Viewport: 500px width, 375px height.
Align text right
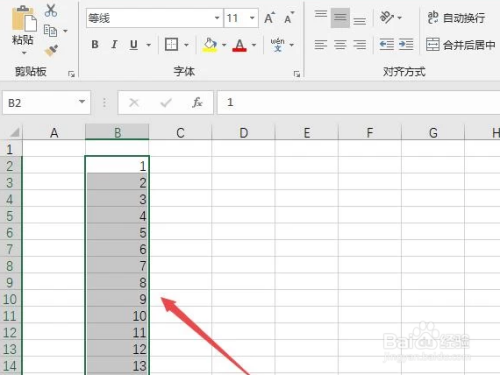(359, 44)
